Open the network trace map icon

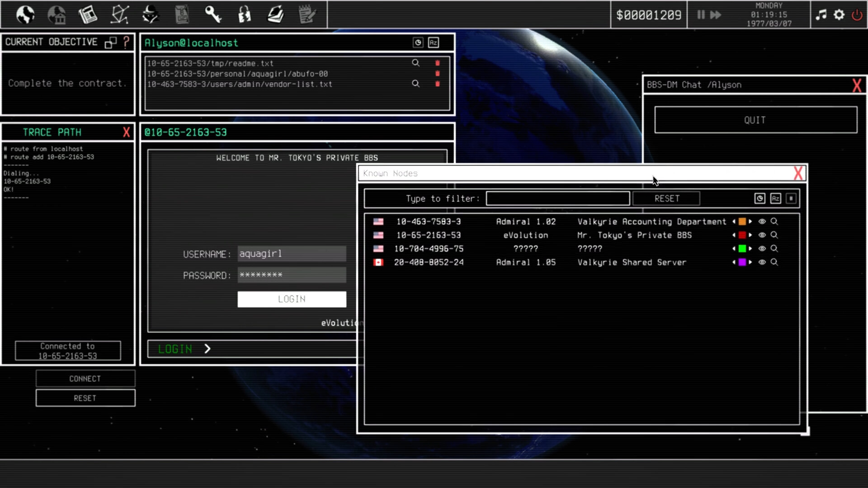point(119,14)
